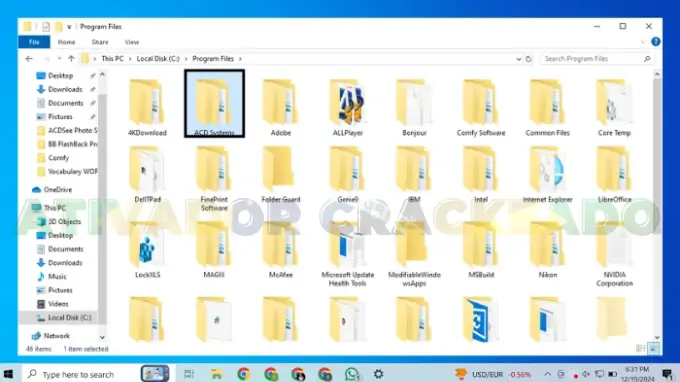Switch to the Home ribbon tab

coord(66,42)
